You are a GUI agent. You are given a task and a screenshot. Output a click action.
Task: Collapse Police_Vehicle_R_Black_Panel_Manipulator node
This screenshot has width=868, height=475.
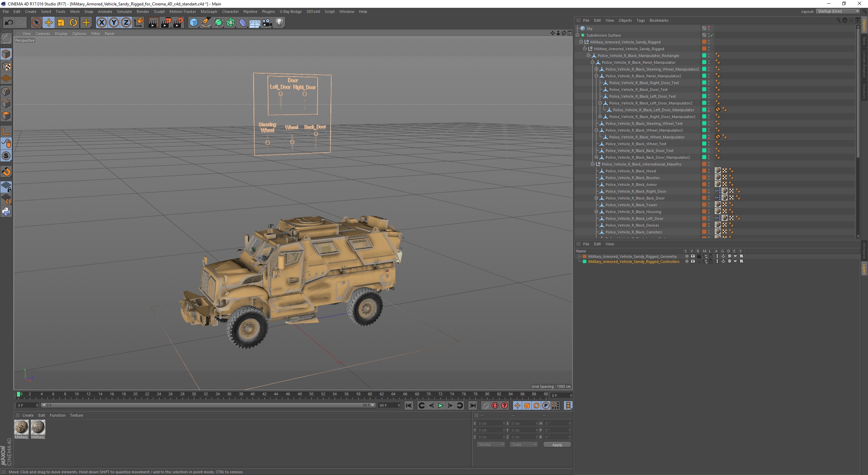(593, 62)
